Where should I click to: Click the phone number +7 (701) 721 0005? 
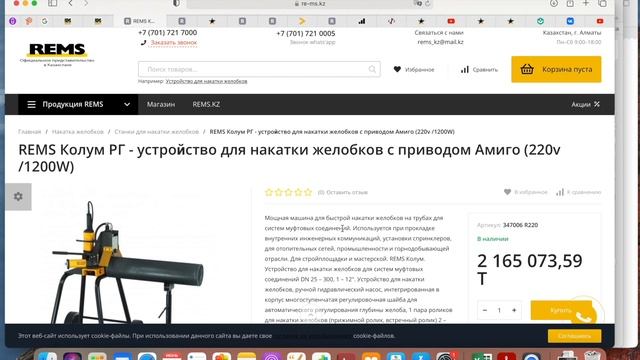[306, 33]
